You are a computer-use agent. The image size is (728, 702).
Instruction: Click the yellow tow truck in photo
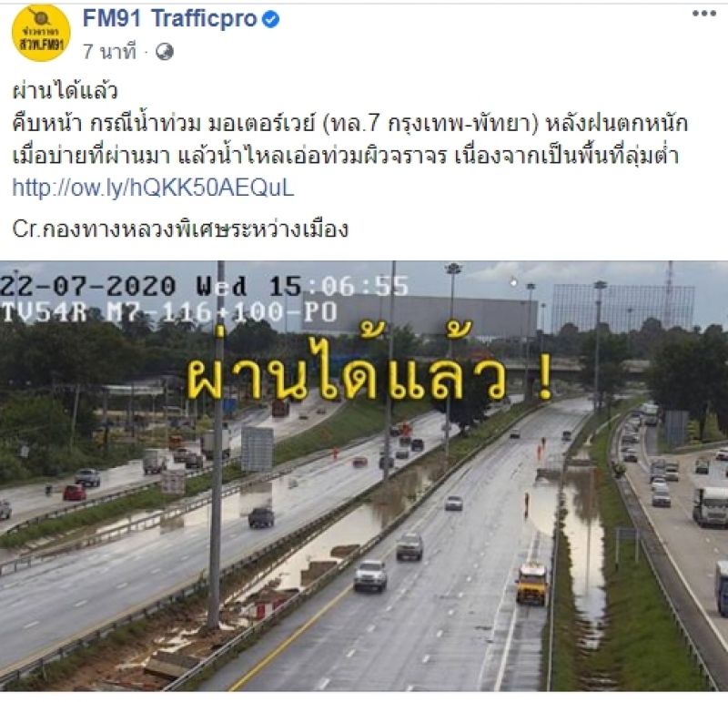[x=532, y=584]
